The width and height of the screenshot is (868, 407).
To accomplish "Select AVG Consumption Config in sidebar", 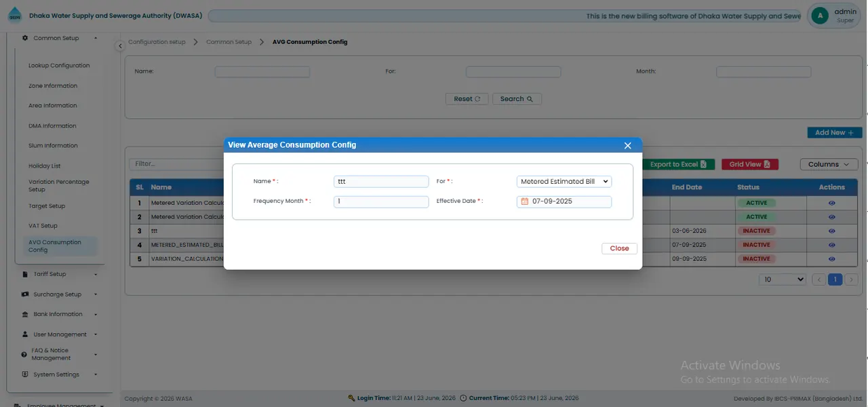I will click(x=61, y=246).
